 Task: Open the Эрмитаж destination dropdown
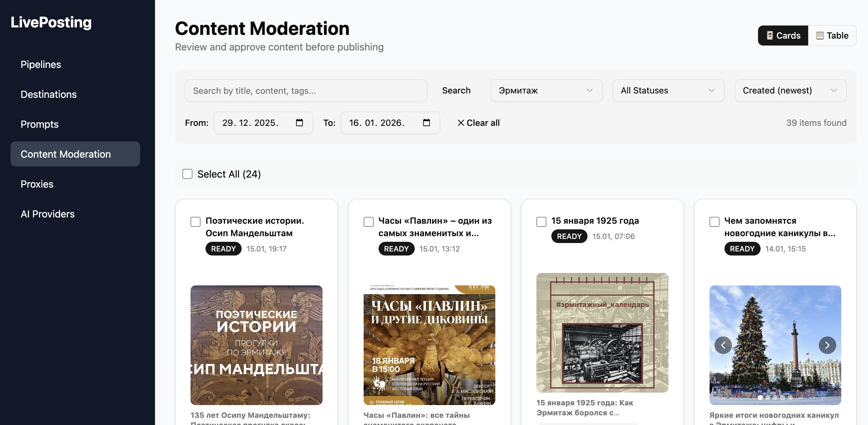click(546, 90)
